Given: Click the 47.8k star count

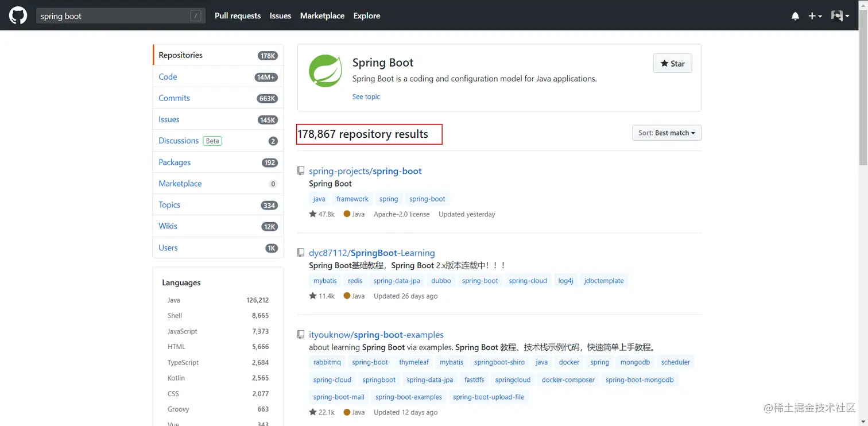Looking at the screenshot, I should point(321,214).
